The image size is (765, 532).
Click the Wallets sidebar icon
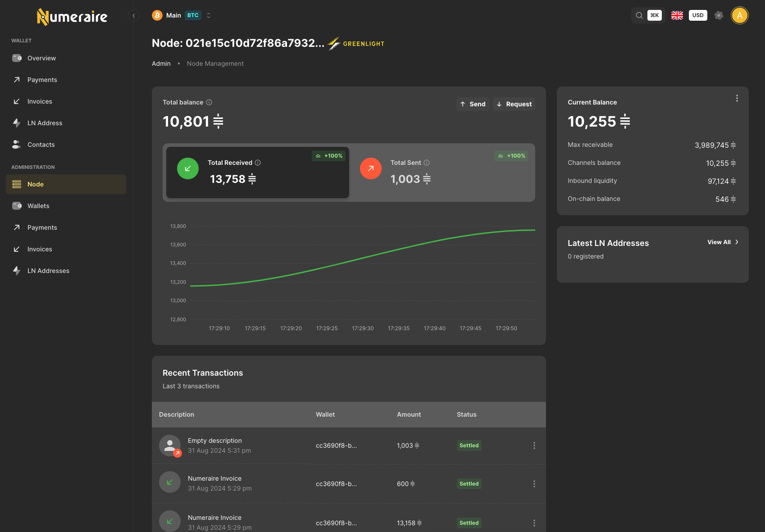pyautogui.click(x=17, y=206)
